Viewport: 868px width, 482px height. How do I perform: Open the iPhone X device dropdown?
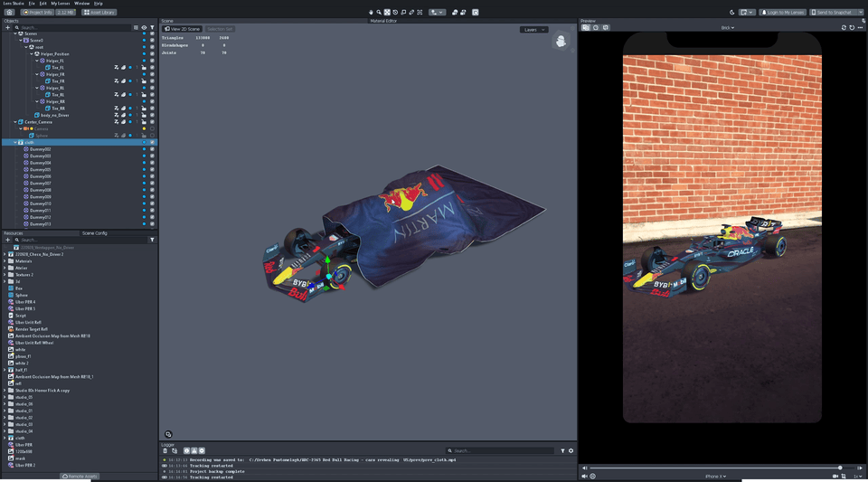[x=716, y=476]
